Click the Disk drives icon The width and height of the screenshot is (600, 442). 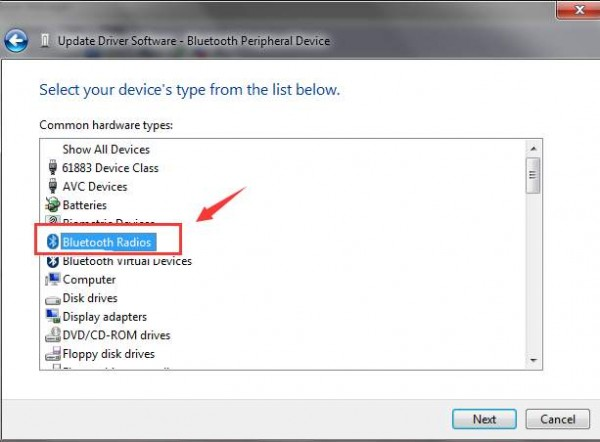tap(53, 298)
